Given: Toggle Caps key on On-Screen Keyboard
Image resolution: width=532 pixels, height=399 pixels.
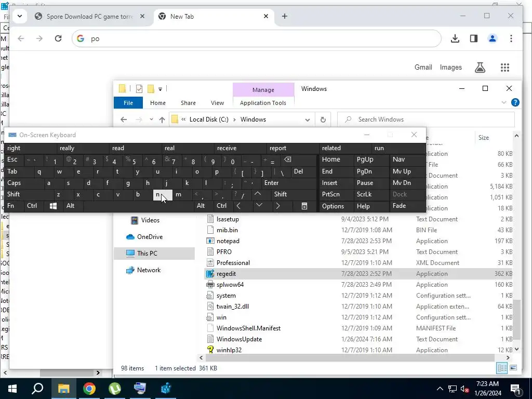Looking at the screenshot, I should (24, 183).
